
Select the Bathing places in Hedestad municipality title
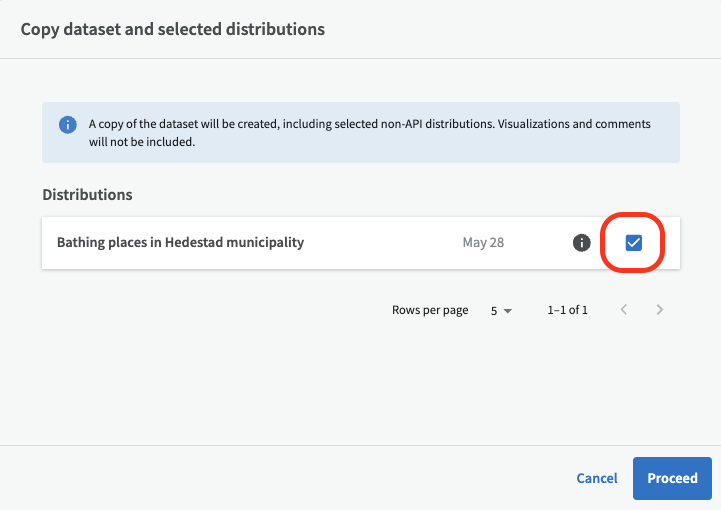click(x=180, y=242)
